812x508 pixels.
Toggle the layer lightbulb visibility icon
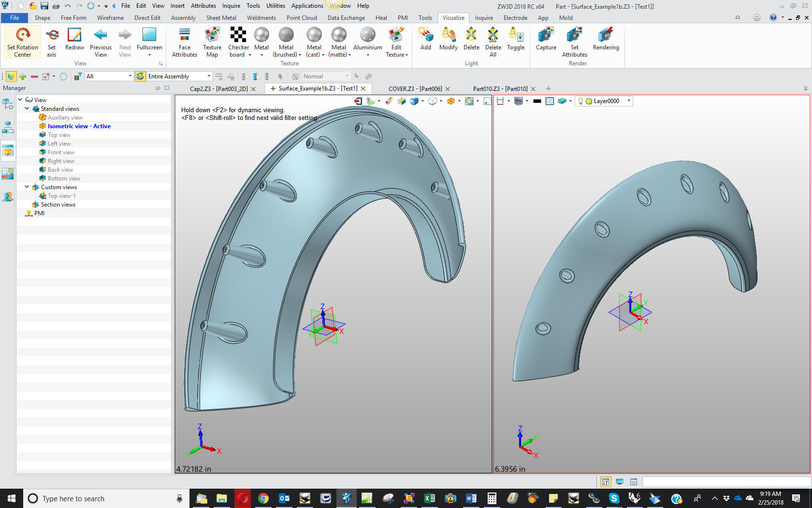tap(580, 101)
